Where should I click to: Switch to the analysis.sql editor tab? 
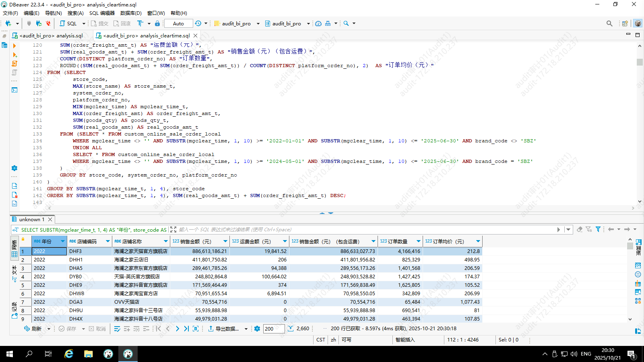[51, 35]
